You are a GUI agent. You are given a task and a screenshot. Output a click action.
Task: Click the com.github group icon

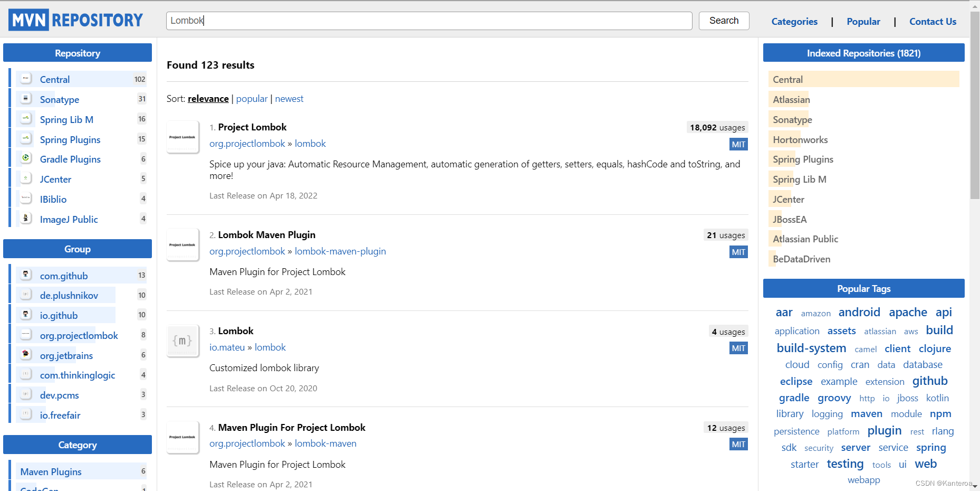point(26,275)
